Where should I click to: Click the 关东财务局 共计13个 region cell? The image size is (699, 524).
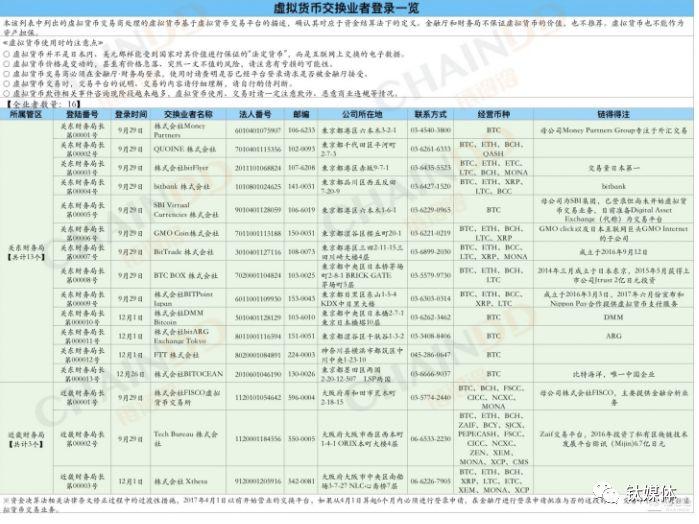coord(26,252)
